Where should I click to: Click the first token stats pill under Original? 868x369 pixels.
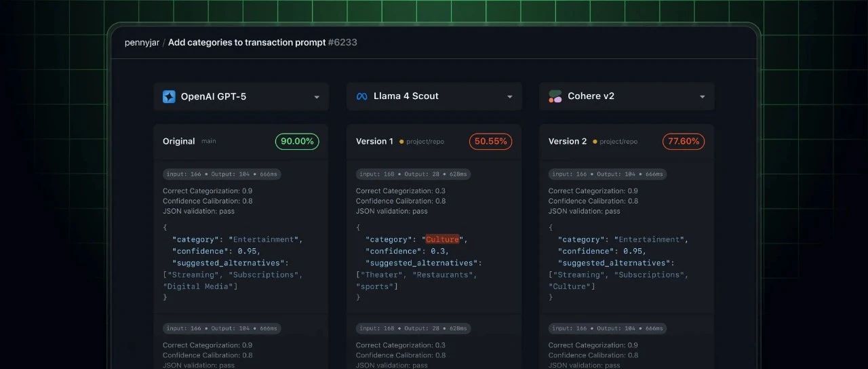point(222,174)
